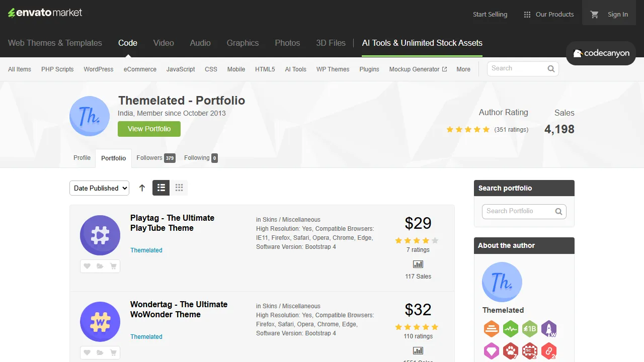Keep portfolio in list view
Viewport: 644px width, 362px height.
point(161,188)
